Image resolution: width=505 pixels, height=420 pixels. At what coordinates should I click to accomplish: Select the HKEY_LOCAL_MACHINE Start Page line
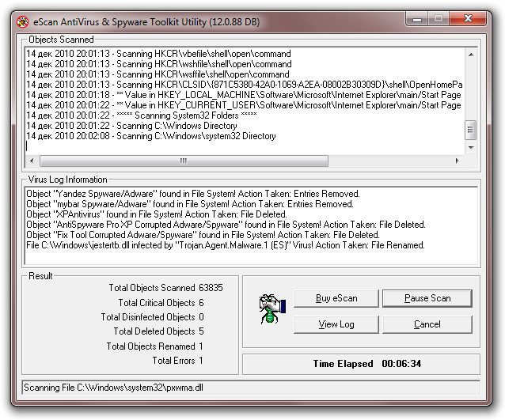[244, 95]
